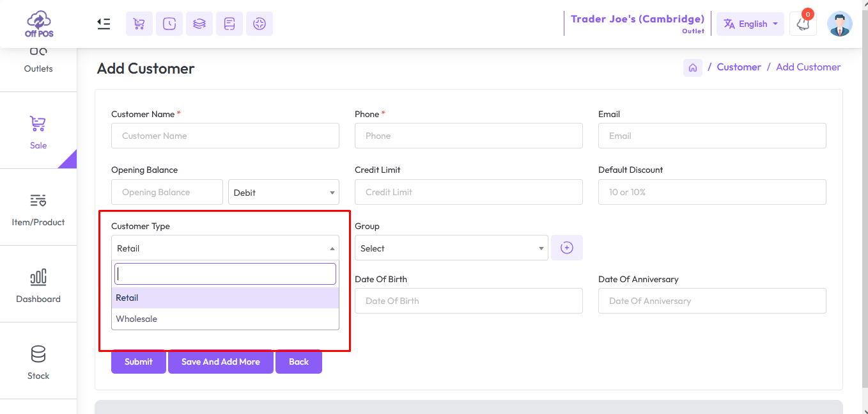
Task: Click the Submit button
Action: click(138, 362)
